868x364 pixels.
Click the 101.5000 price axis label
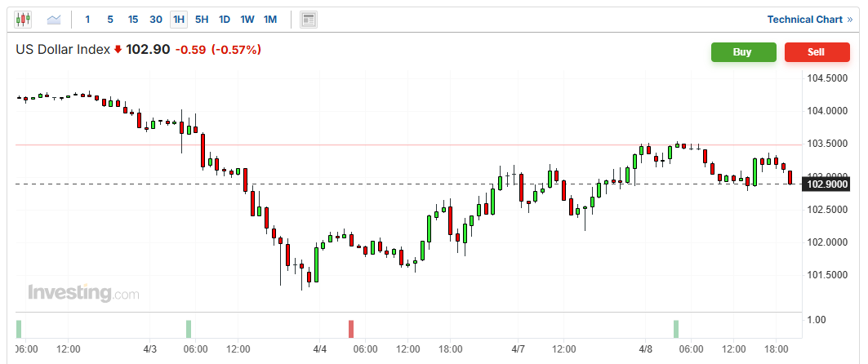click(829, 275)
